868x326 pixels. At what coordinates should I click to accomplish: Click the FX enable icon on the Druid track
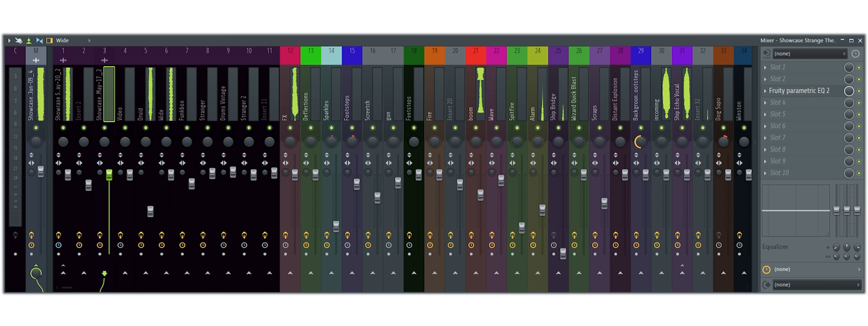(141, 235)
